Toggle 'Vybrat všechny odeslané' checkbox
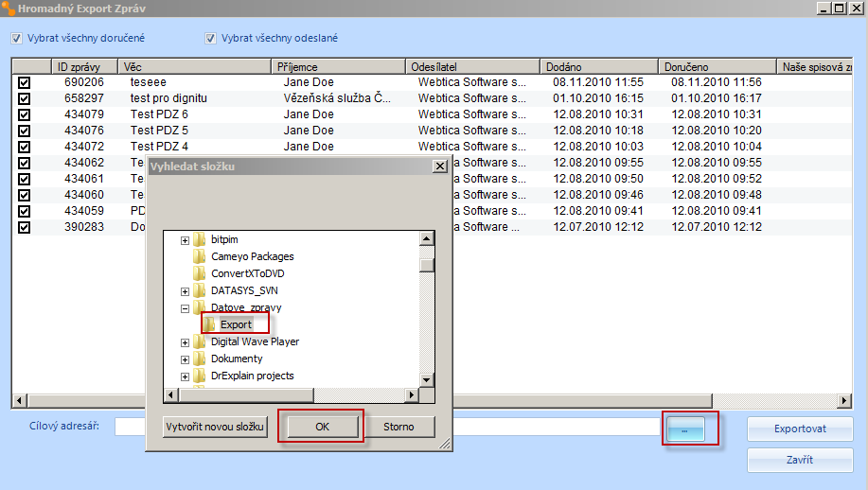Image resolution: width=868 pixels, height=490 pixels. tap(211, 39)
